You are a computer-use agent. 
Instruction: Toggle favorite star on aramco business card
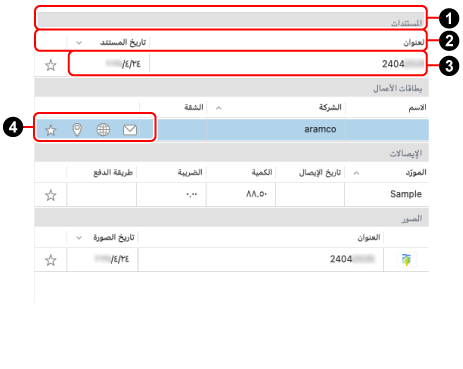click(51, 130)
